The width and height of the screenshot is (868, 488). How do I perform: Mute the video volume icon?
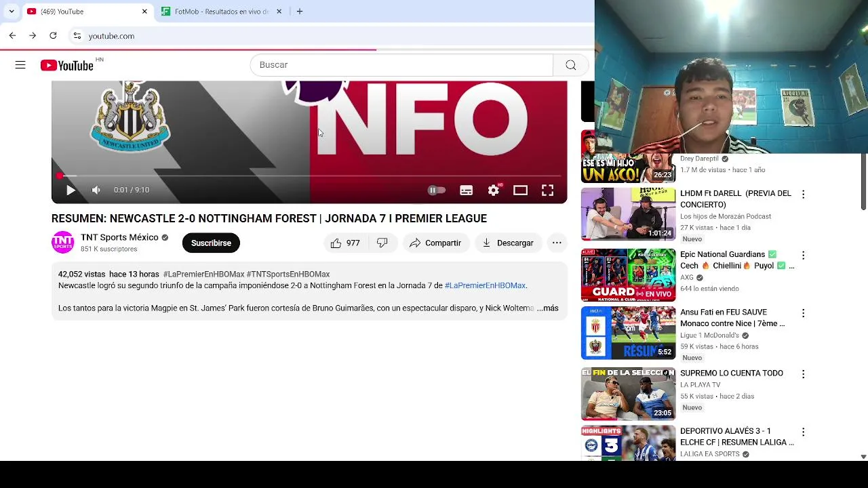(x=96, y=190)
